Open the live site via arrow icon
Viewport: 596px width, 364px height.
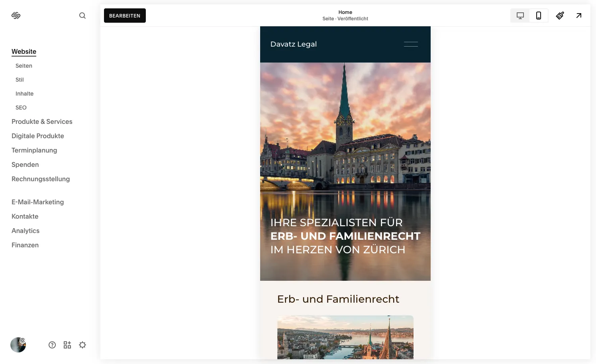point(578,16)
